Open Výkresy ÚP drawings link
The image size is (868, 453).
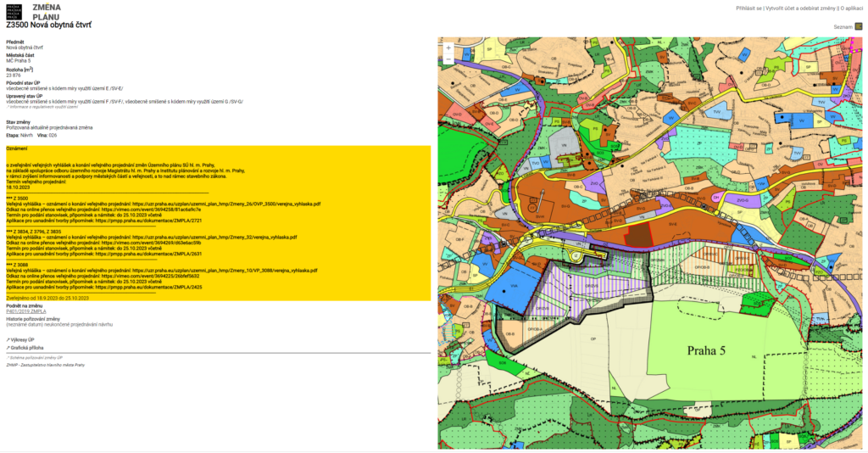pyautogui.click(x=24, y=339)
